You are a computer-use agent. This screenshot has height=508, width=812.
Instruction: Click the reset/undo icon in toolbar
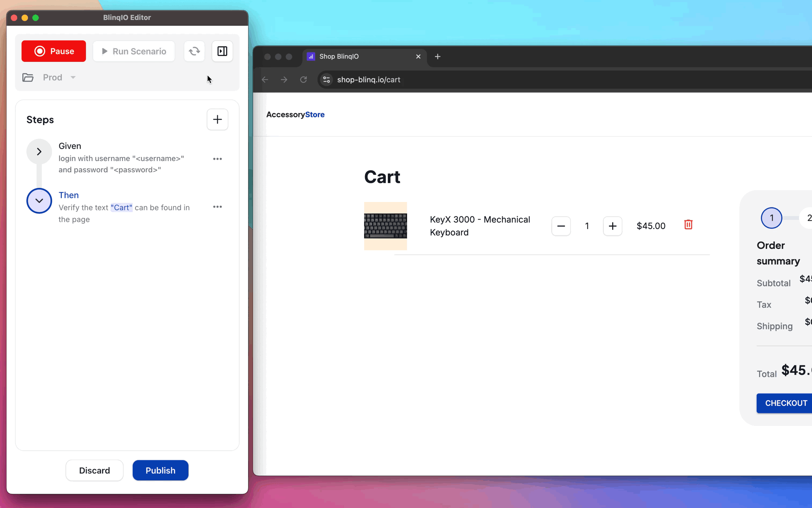(194, 51)
